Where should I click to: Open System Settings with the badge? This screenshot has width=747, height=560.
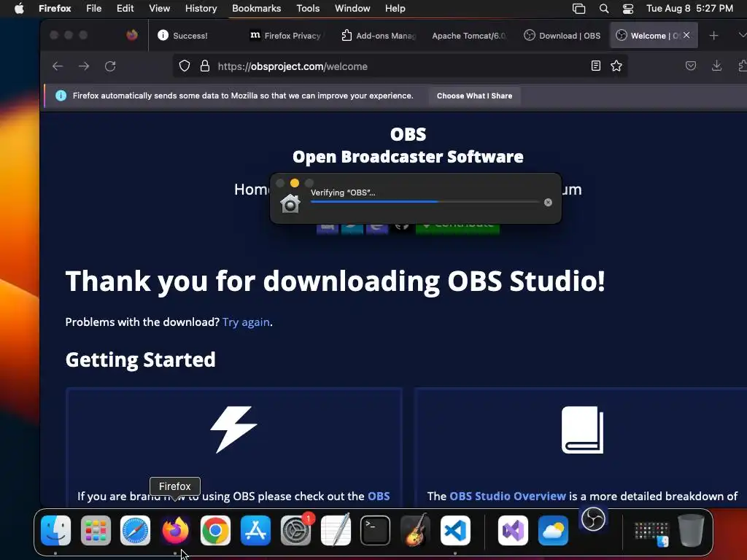(x=296, y=530)
